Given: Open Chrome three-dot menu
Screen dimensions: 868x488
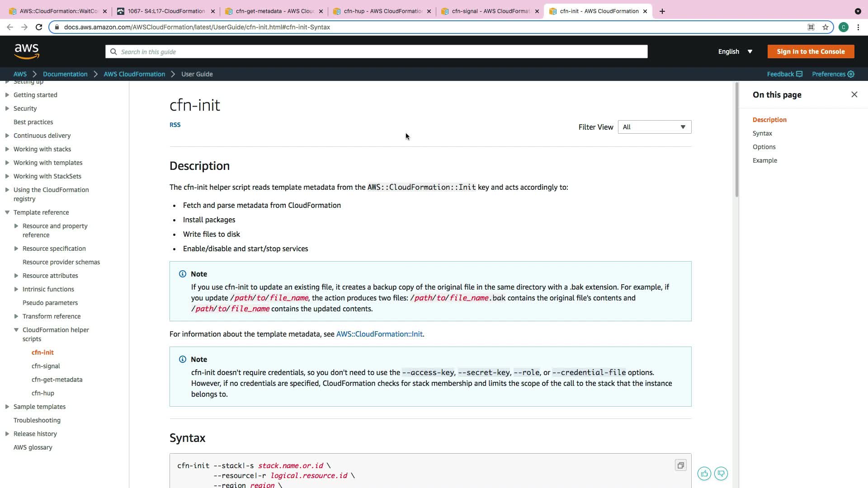Looking at the screenshot, I should (x=858, y=27).
